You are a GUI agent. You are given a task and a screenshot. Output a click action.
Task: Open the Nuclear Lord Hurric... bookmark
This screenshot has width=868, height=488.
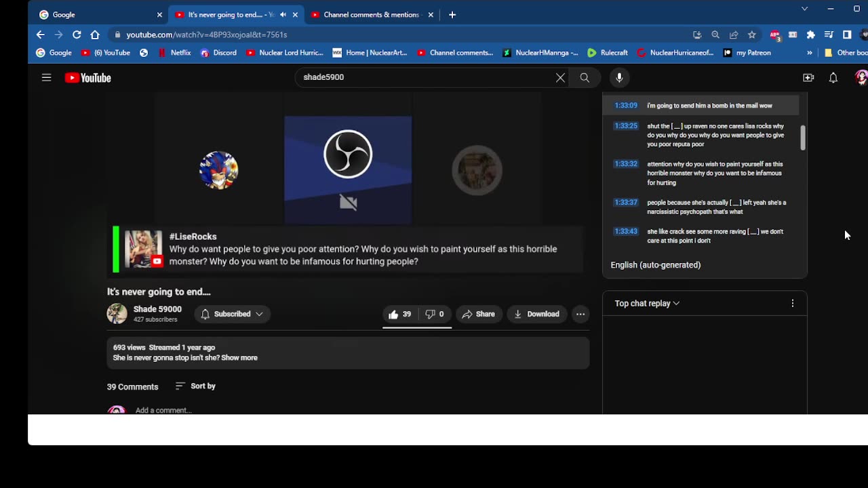[x=285, y=53]
